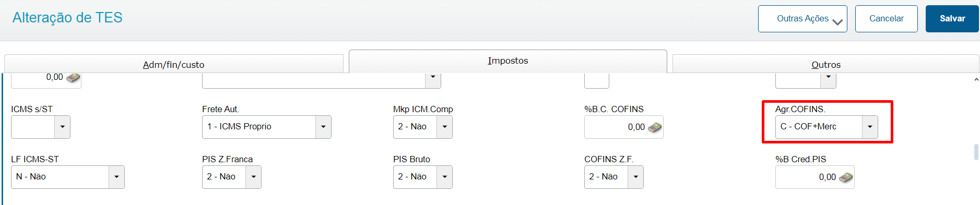This screenshot has width=980, height=205.
Task: Click the Salvar button
Action: tap(952, 19)
